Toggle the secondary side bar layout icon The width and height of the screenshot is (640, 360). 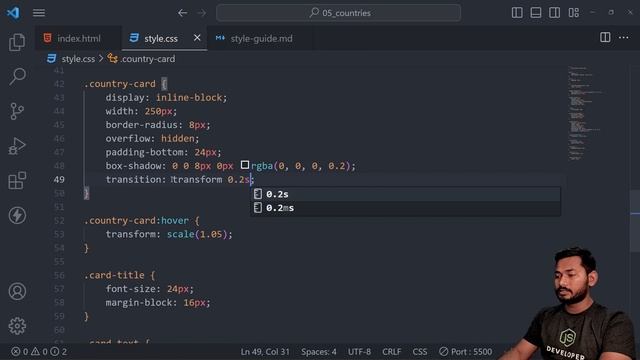click(x=554, y=13)
